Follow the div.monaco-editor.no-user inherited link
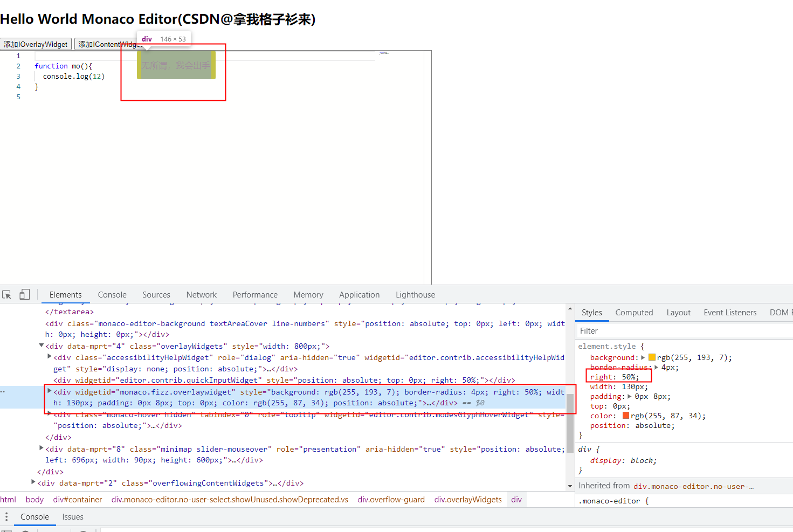Image resolution: width=793 pixels, height=532 pixels. pyautogui.click(x=694, y=486)
